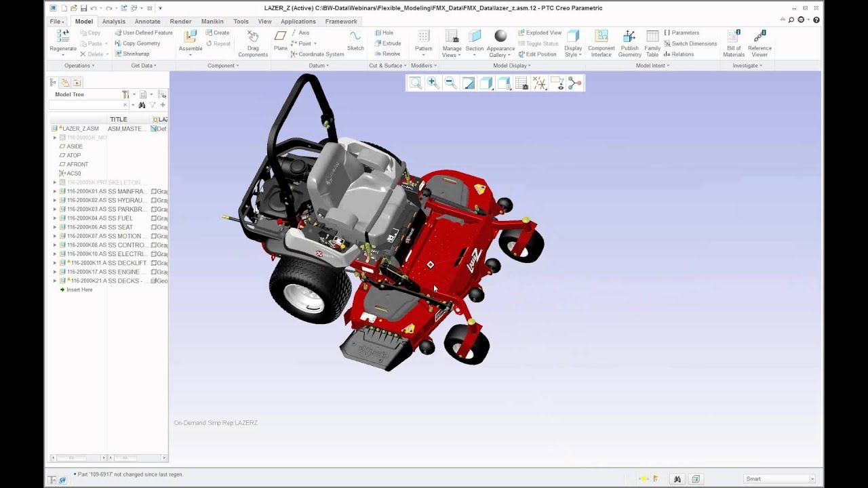The image size is (868, 488).
Task: Click Refit view icon in graphics toolbar
Action: (x=416, y=83)
